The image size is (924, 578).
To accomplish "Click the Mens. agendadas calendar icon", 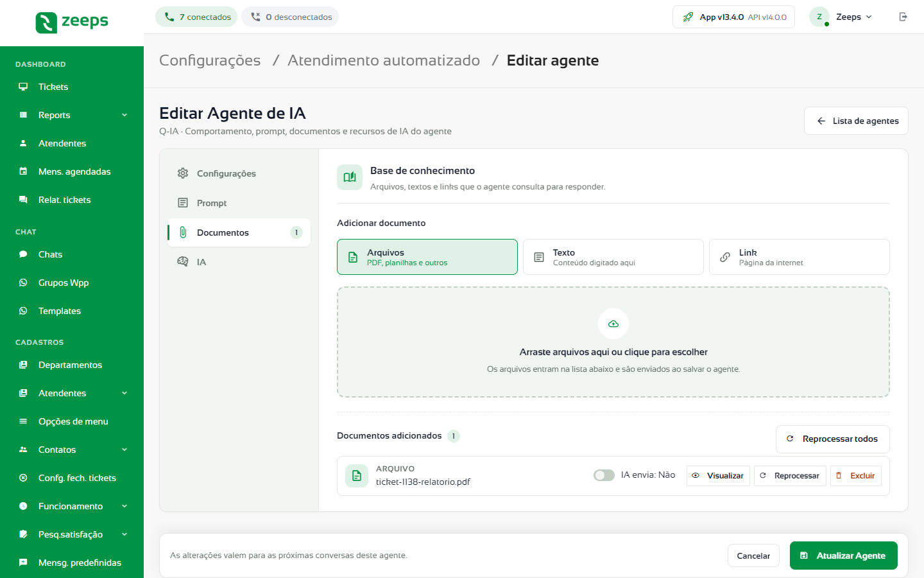I will pos(23,171).
